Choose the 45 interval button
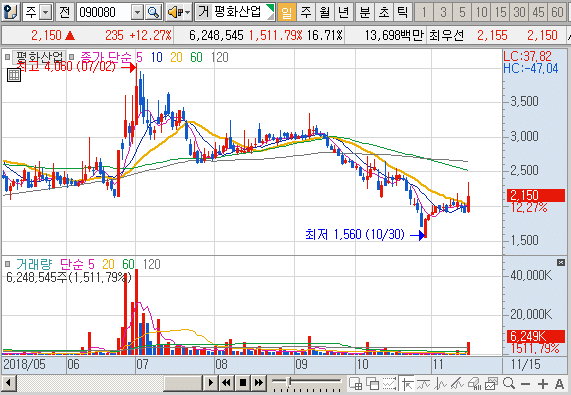The width and height of the screenshot is (571, 395). coord(538,12)
